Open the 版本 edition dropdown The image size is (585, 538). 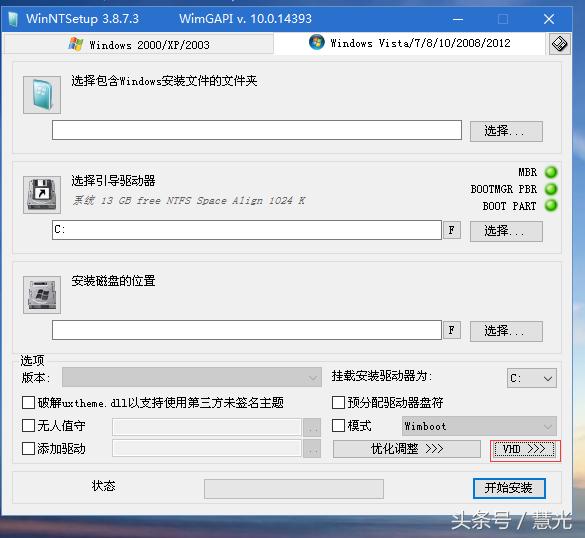pyautogui.click(x=192, y=377)
